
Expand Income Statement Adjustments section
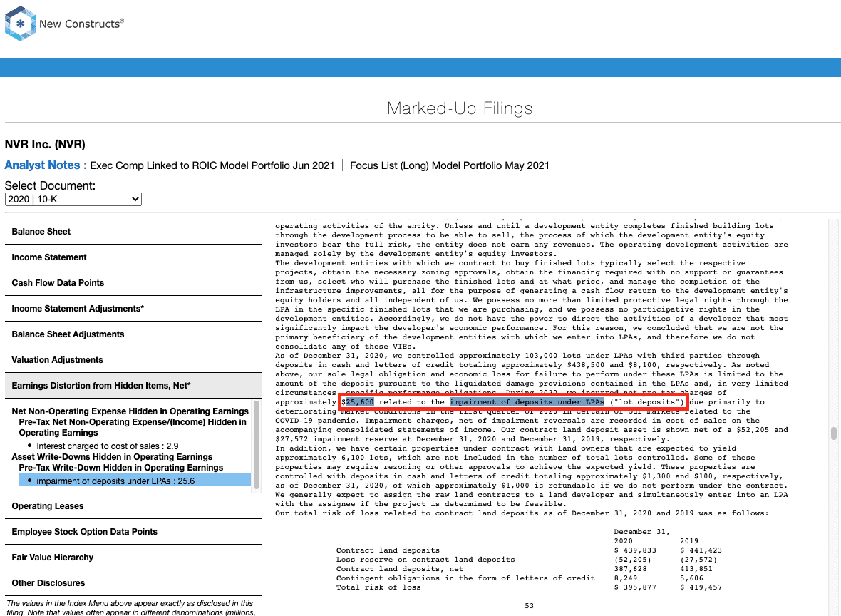tap(133, 309)
